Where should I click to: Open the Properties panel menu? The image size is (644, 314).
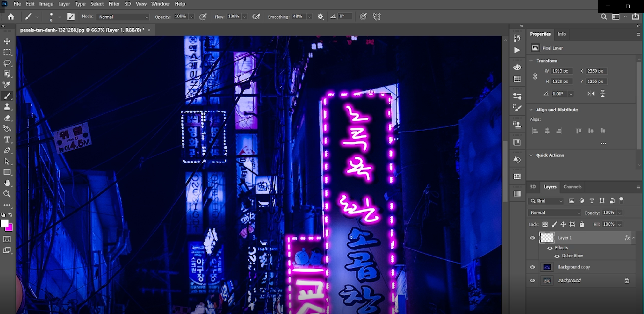[638, 34]
